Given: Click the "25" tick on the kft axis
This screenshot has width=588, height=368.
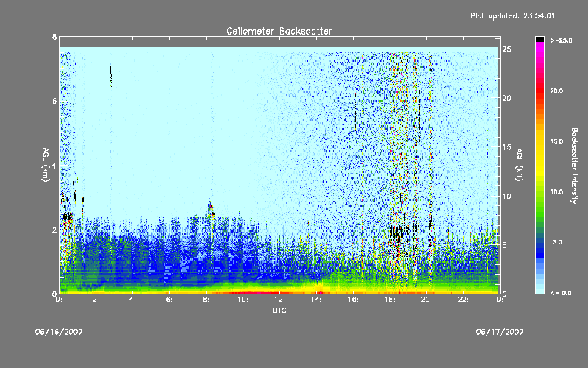Looking at the screenshot, I should [507, 49].
